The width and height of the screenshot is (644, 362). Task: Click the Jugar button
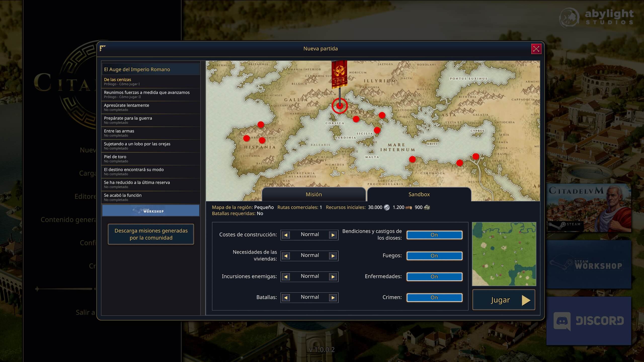pos(504,300)
